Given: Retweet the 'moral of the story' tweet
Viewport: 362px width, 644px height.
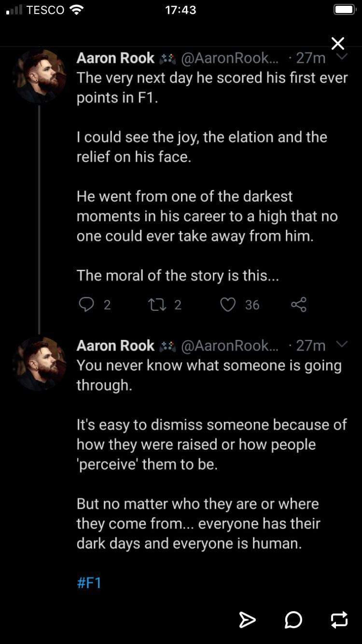Looking at the screenshot, I should (157, 305).
